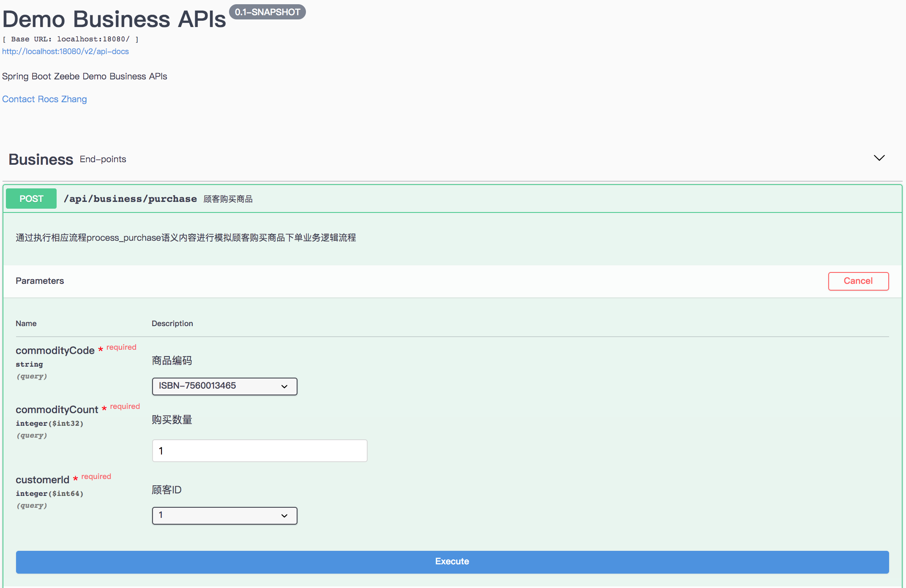Click the customerId parameter name
The height and width of the screenshot is (588, 906).
[42, 480]
